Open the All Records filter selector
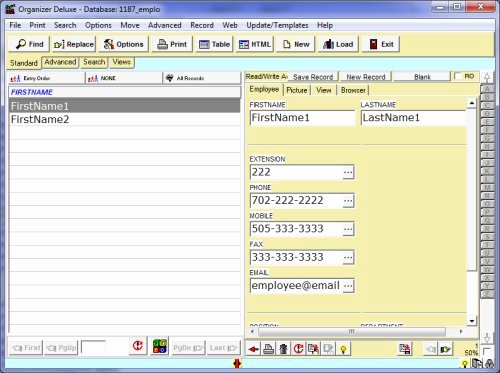The image size is (500, 373). (x=202, y=78)
